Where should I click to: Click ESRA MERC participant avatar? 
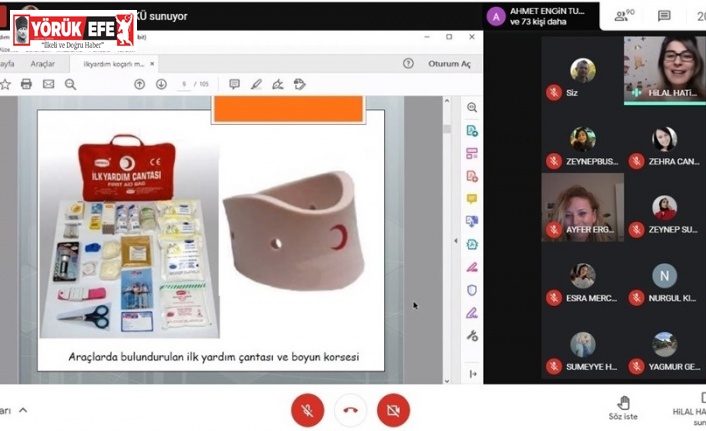(x=583, y=276)
